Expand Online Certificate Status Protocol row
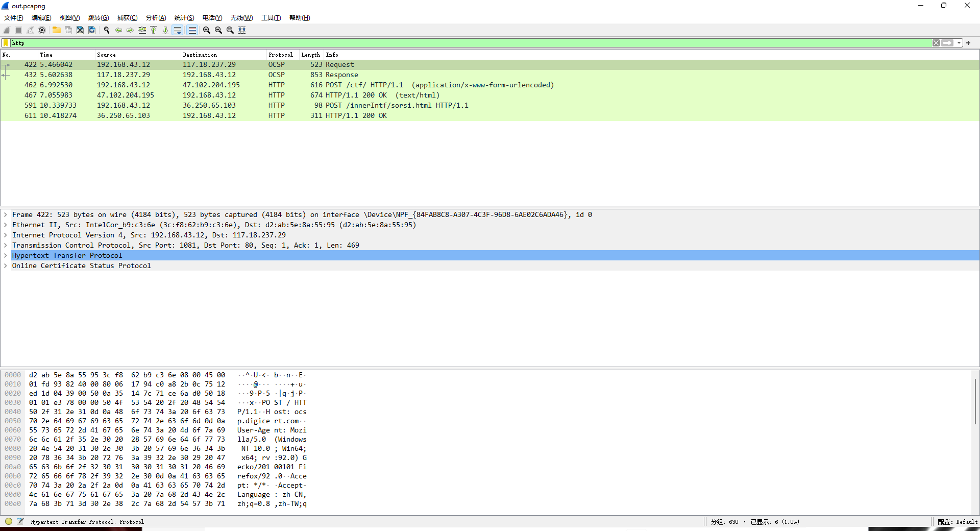The width and height of the screenshot is (980, 531). (x=6, y=266)
